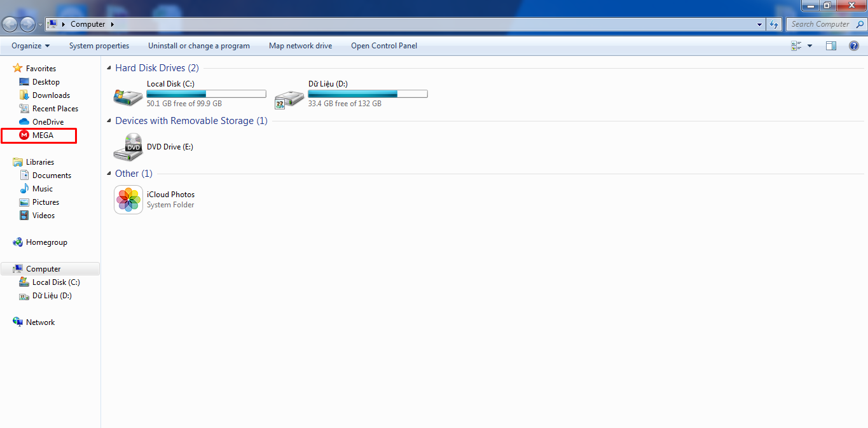The image size is (868, 428).
Task: Open the address bar history dropdown
Action: pos(760,24)
